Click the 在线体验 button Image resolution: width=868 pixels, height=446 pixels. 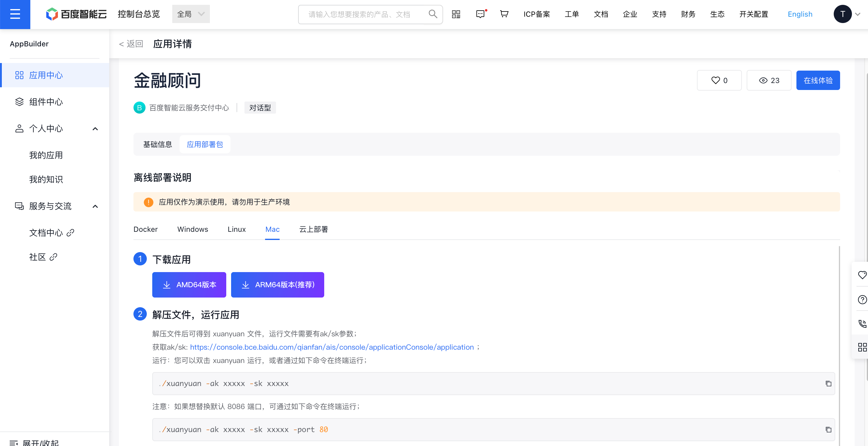pos(818,81)
